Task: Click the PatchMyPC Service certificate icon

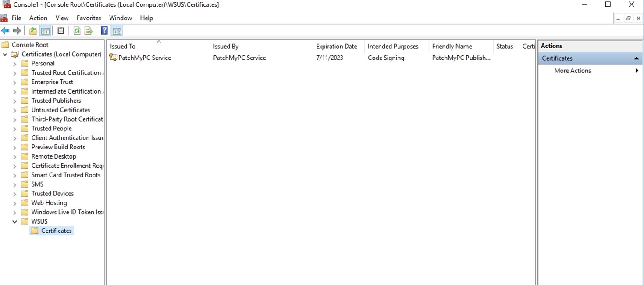Action: tap(113, 58)
